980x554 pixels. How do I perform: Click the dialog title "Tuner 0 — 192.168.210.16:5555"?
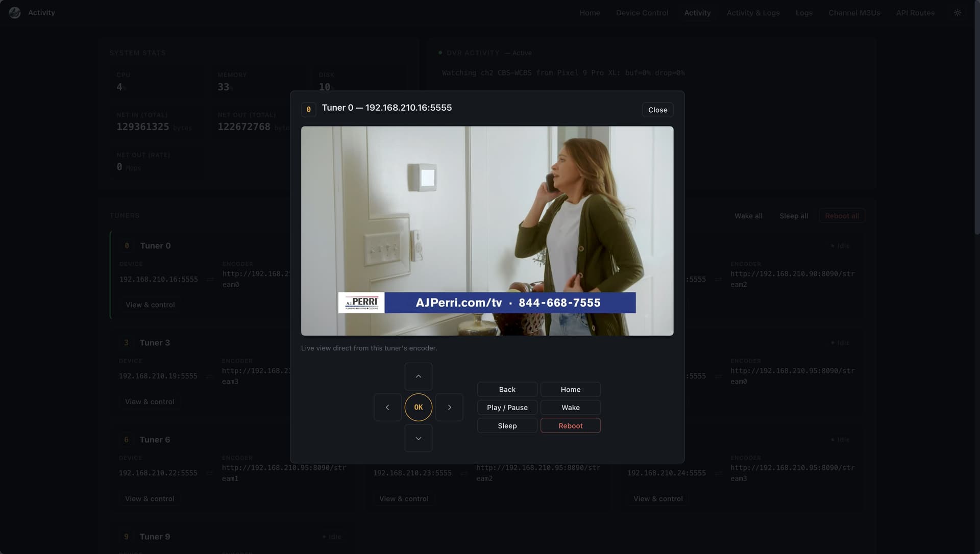387,108
